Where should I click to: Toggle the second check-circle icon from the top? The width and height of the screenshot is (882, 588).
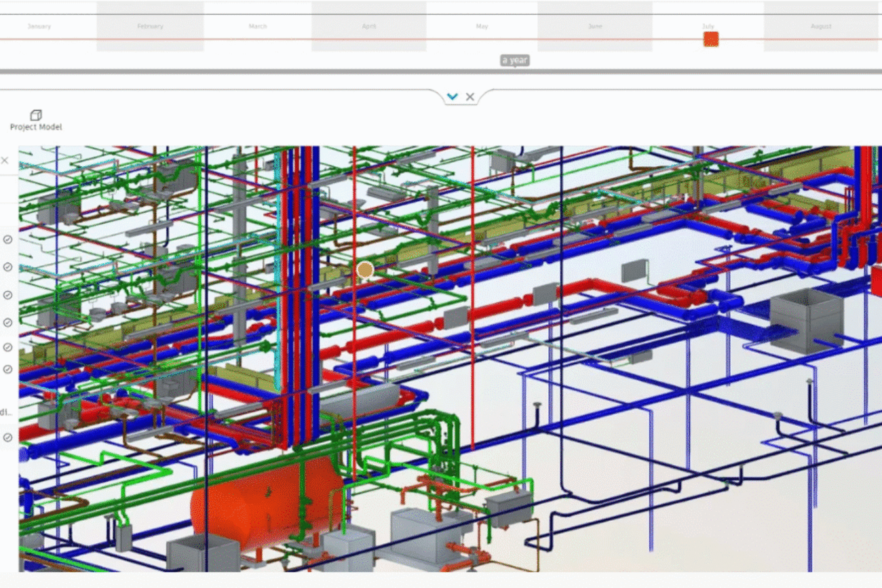tap(7, 267)
